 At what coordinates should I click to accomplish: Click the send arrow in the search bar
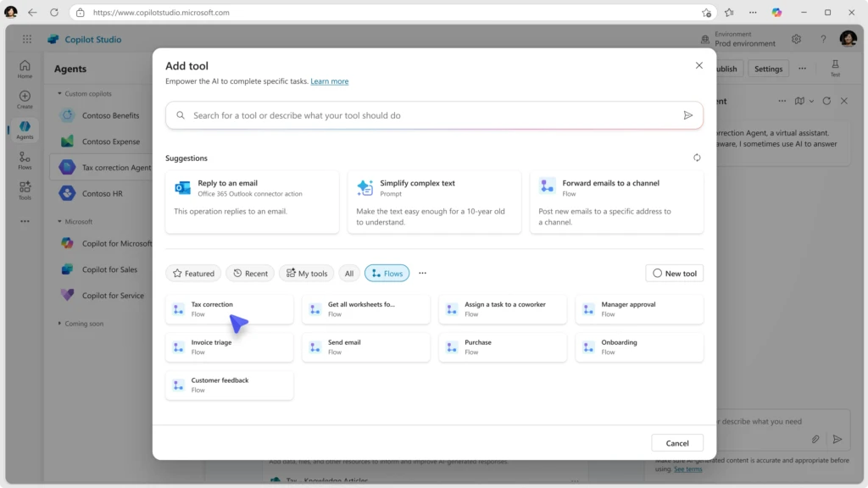tap(689, 115)
